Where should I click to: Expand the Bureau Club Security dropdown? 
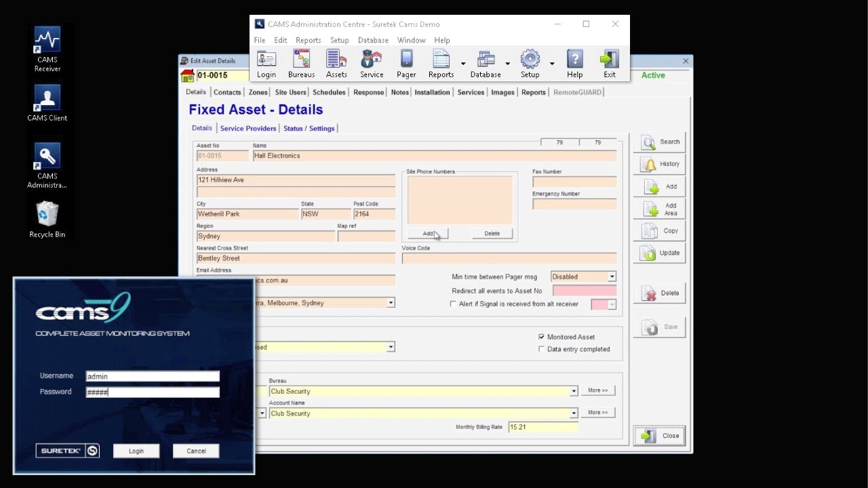tap(574, 391)
